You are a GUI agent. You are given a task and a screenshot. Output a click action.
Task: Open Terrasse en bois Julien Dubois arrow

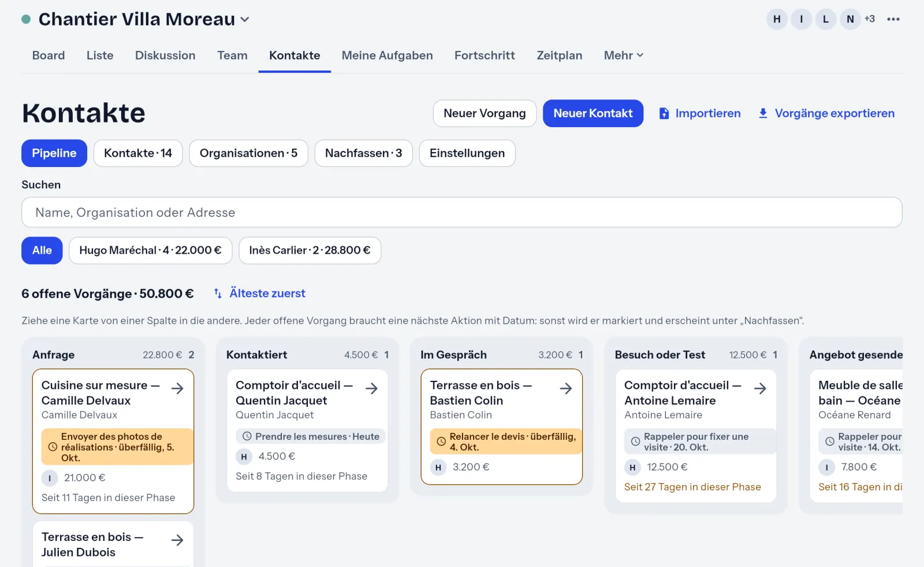[177, 540]
